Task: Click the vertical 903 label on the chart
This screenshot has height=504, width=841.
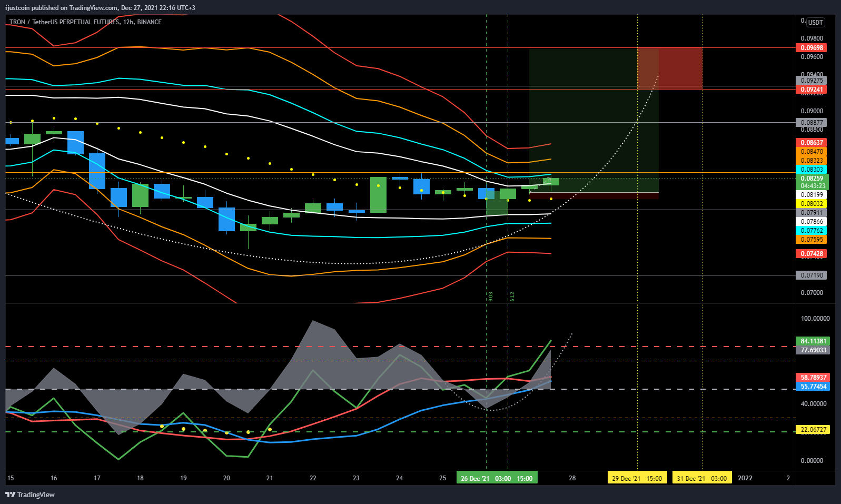Action: 491,297
